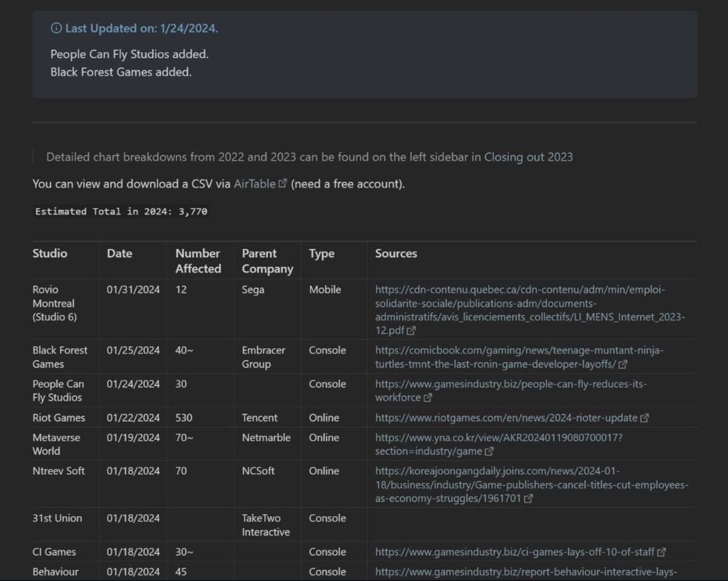Click external icon after koreajoongangdaily source
The width and height of the screenshot is (728, 581).
pos(528,499)
